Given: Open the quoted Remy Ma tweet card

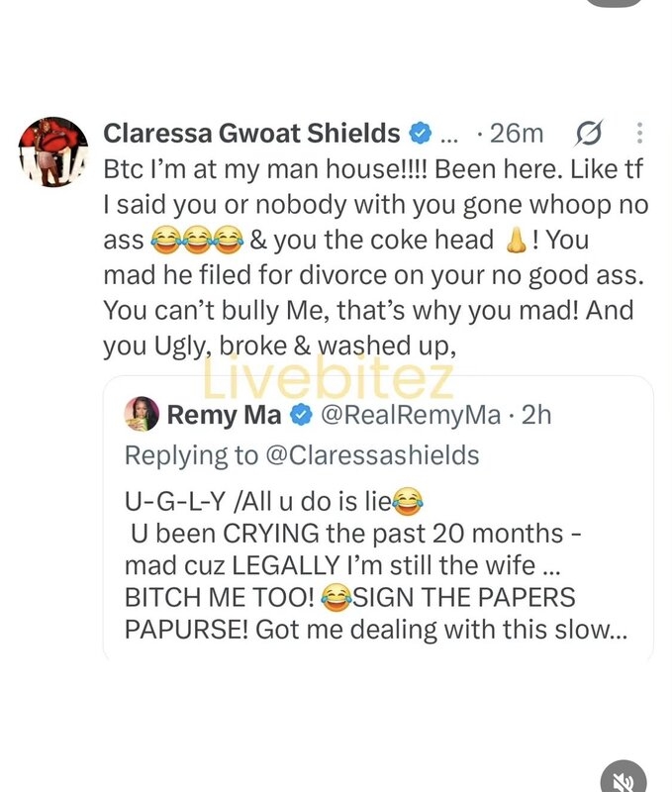Looking at the screenshot, I should pyautogui.click(x=378, y=518).
